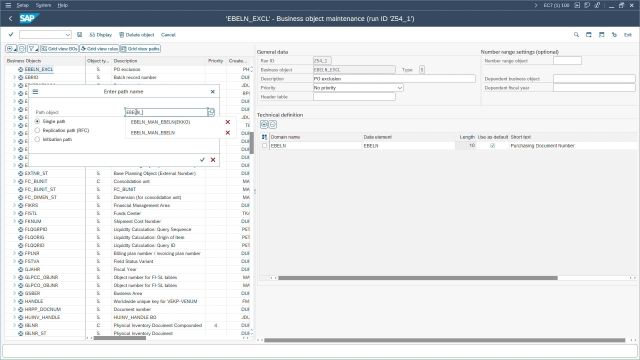Confirm dialog with the green checkmark

point(202,160)
